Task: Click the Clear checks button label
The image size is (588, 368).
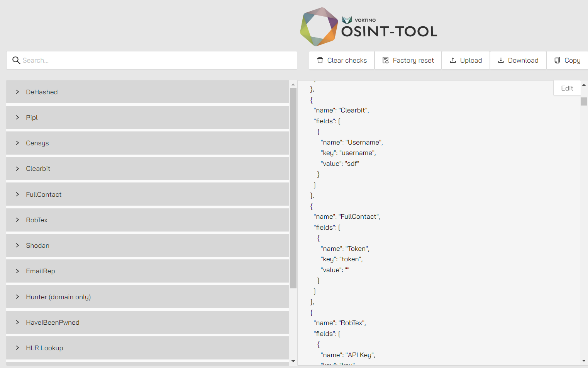Action: 347,60
